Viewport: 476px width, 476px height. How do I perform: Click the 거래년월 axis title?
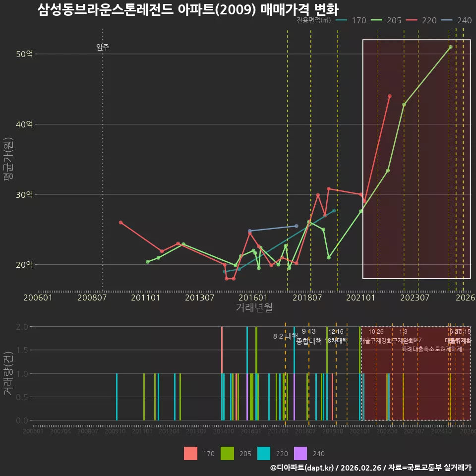coord(254,307)
